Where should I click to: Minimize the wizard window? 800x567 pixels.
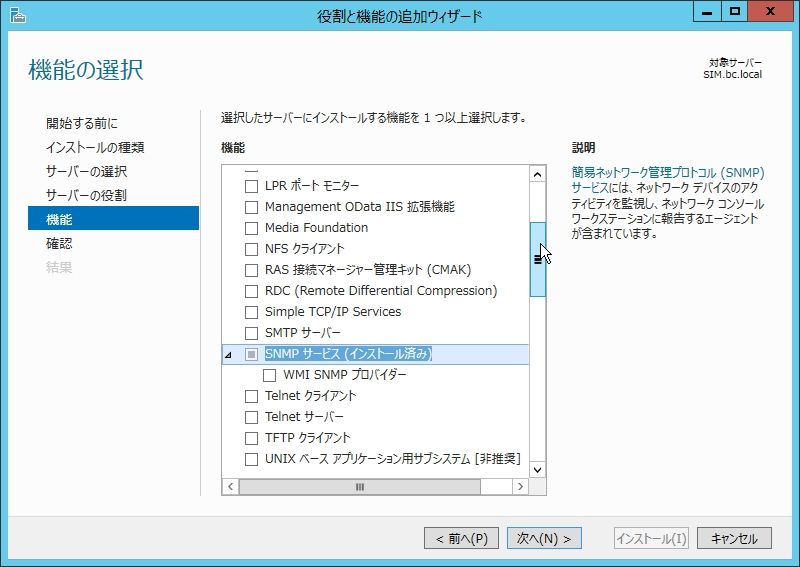click(x=707, y=11)
